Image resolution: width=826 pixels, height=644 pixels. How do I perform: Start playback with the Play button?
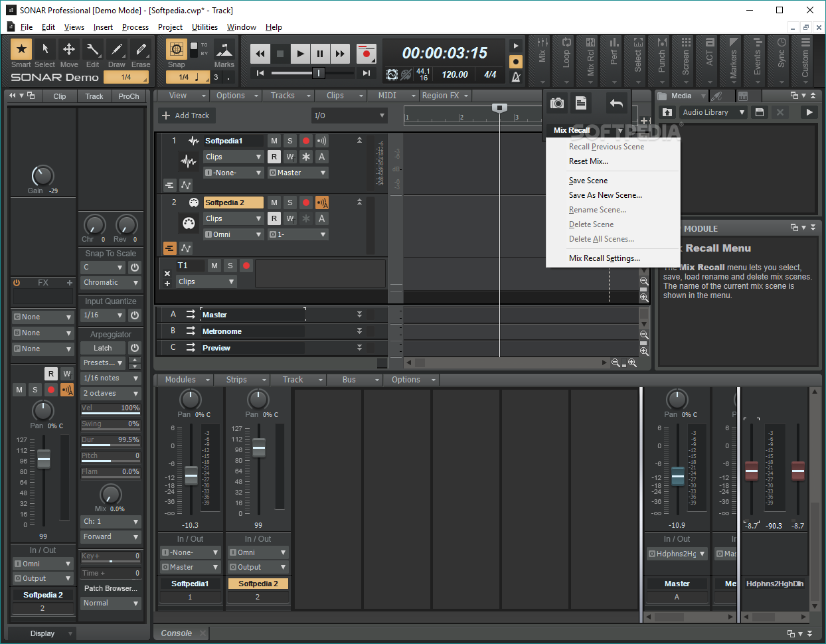coord(300,54)
